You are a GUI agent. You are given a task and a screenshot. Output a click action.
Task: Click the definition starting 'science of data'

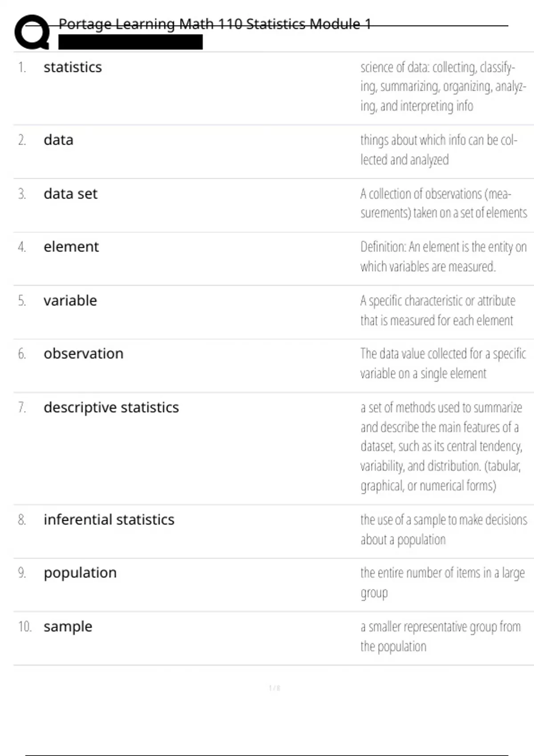tap(443, 86)
